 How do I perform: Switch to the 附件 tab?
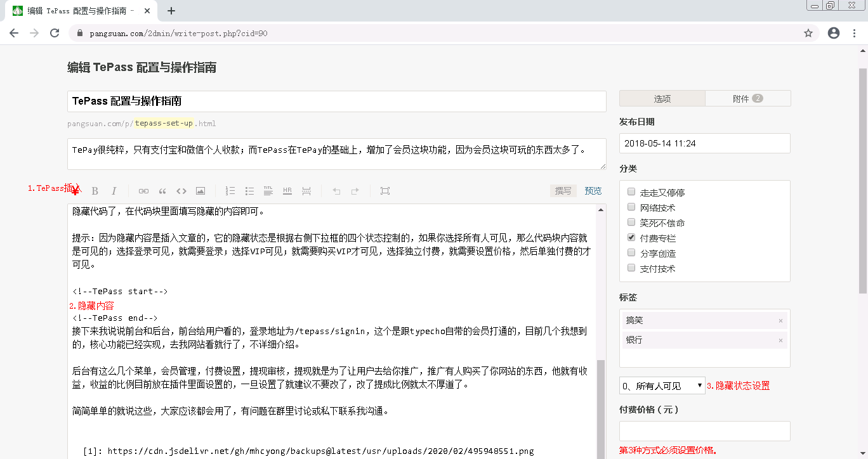(x=747, y=99)
